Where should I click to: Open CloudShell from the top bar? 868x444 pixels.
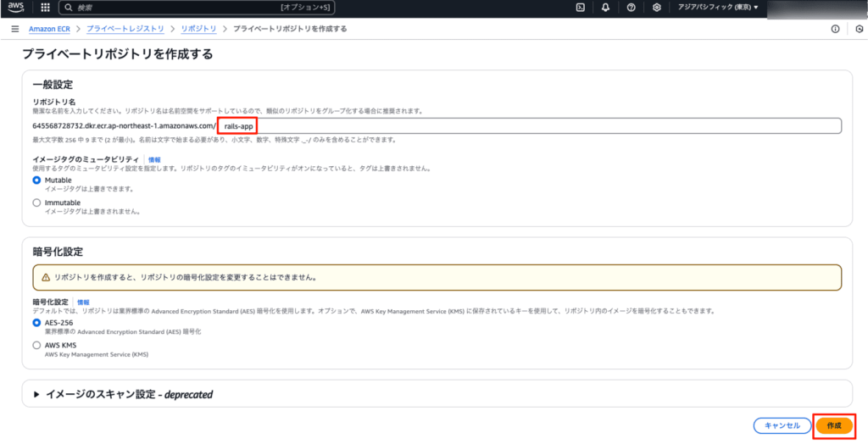[580, 8]
